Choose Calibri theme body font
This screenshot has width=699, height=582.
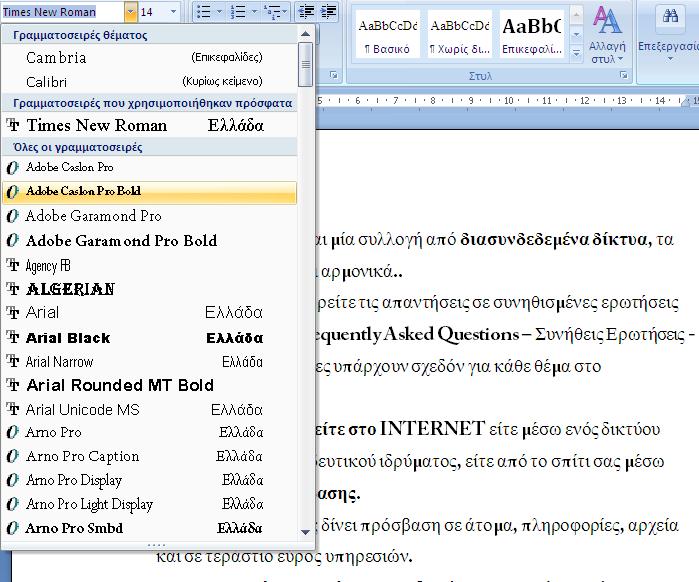point(149,82)
